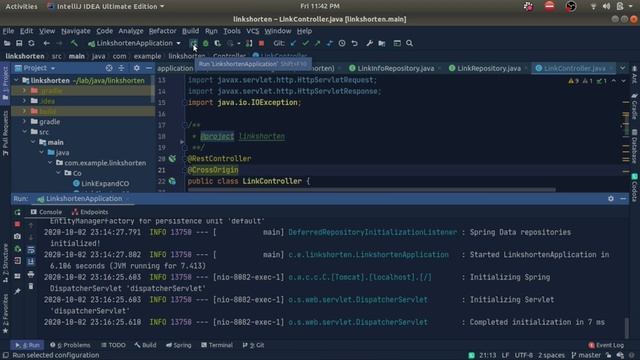640x360 pixels.
Task: Navigate back with the left arrow icon
Action: [x=46, y=43]
